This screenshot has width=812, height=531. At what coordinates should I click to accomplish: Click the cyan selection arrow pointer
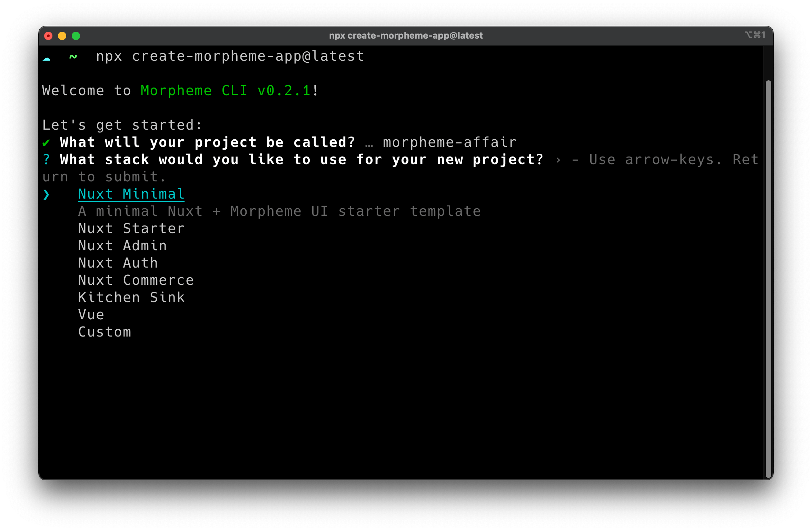pyautogui.click(x=46, y=194)
